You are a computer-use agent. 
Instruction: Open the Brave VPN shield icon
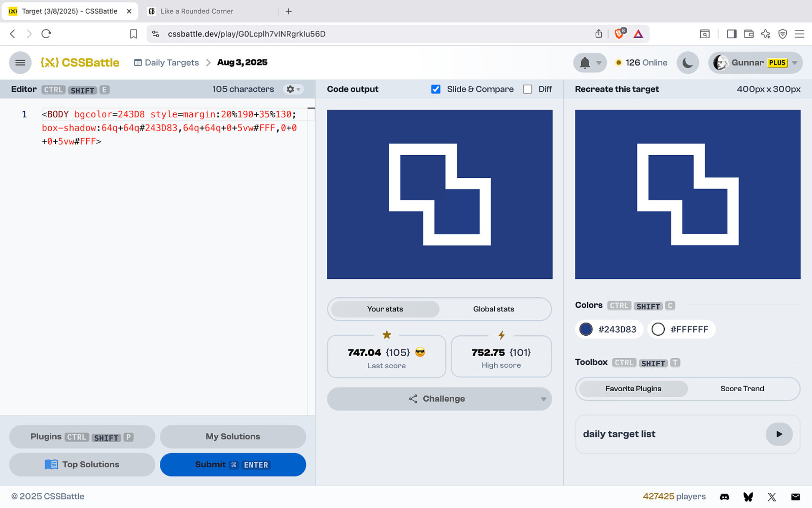[x=783, y=34]
